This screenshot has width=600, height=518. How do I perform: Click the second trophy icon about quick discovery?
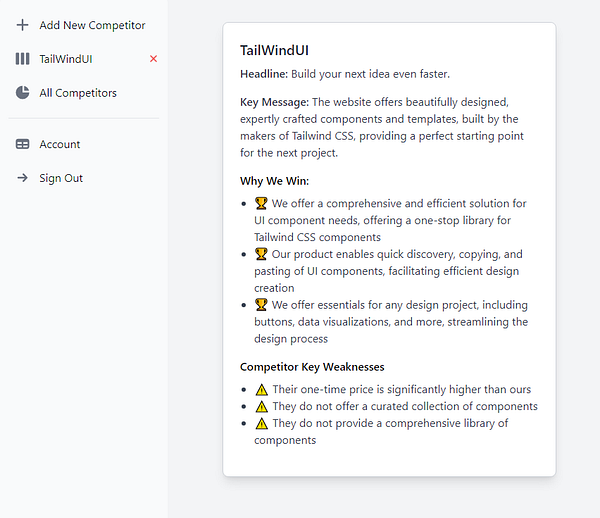pyautogui.click(x=262, y=254)
